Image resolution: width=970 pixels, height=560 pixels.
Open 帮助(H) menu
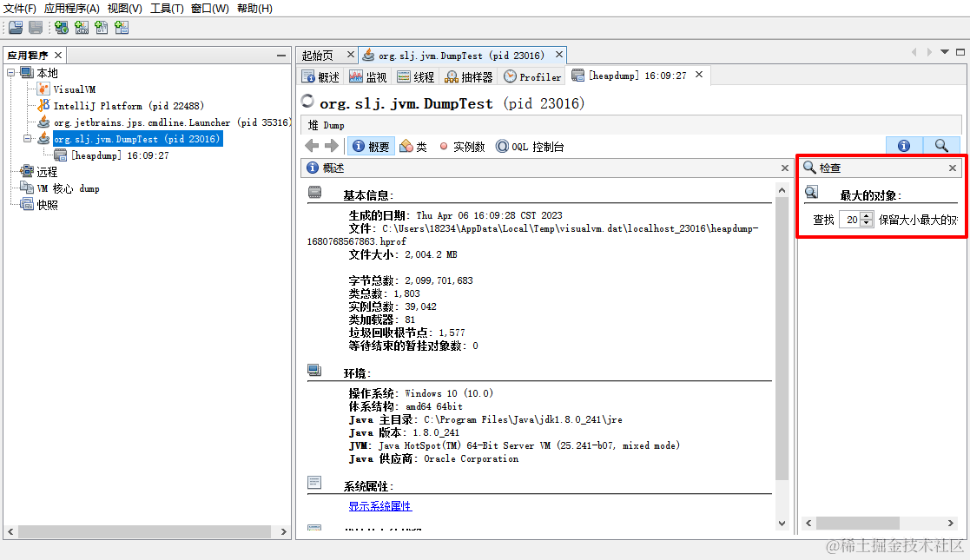[x=254, y=9]
